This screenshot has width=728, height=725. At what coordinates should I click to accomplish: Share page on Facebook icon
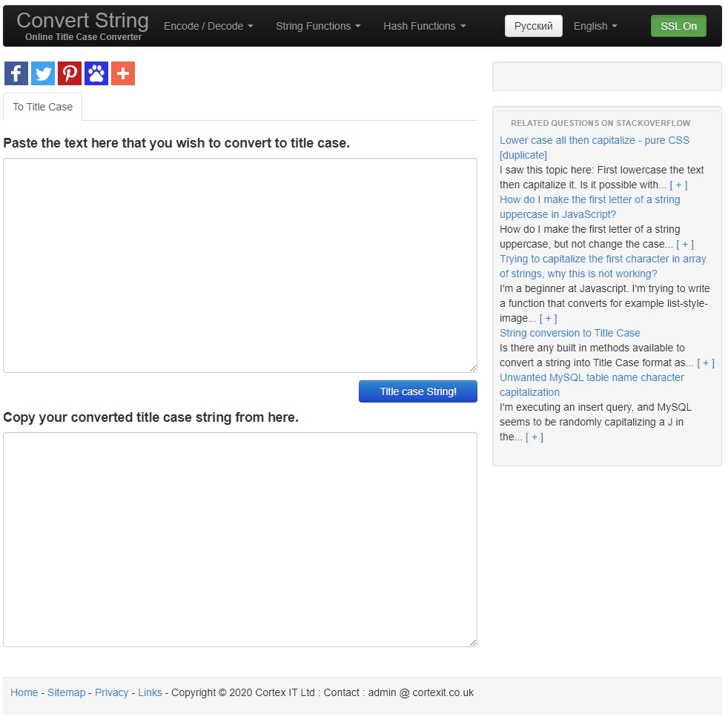(x=16, y=73)
